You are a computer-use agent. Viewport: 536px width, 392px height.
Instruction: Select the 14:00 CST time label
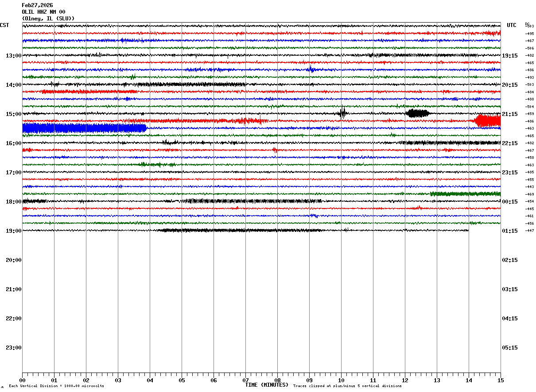[x=14, y=85]
